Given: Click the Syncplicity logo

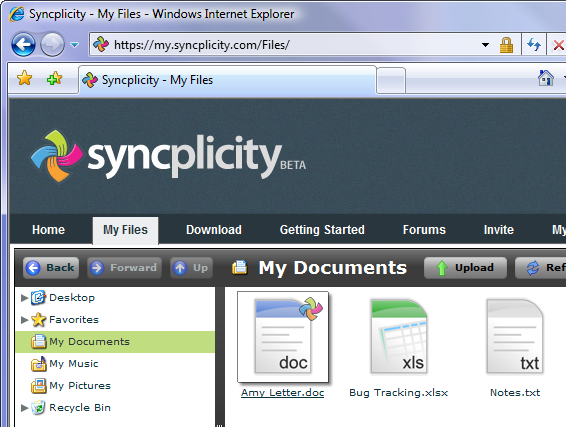Looking at the screenshot, I should [x=168, y=156].
